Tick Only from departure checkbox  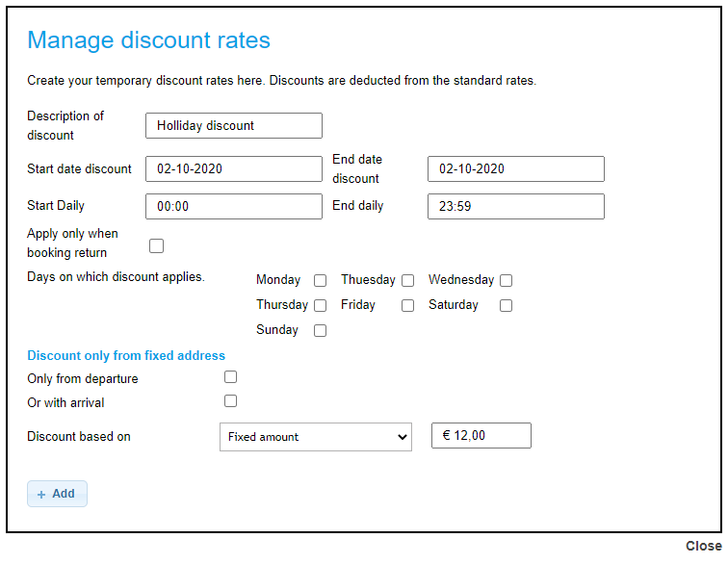pyautogui.click(x=231, y=377)
